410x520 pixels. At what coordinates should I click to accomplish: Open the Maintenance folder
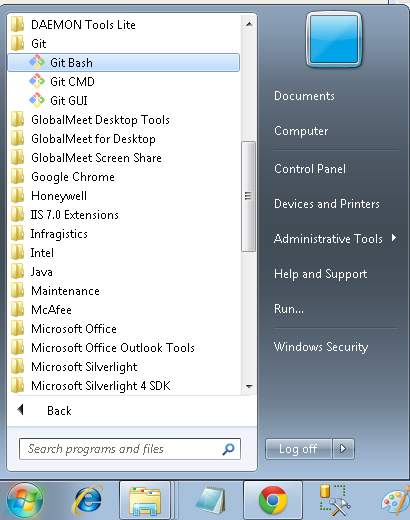coord(123,290)
